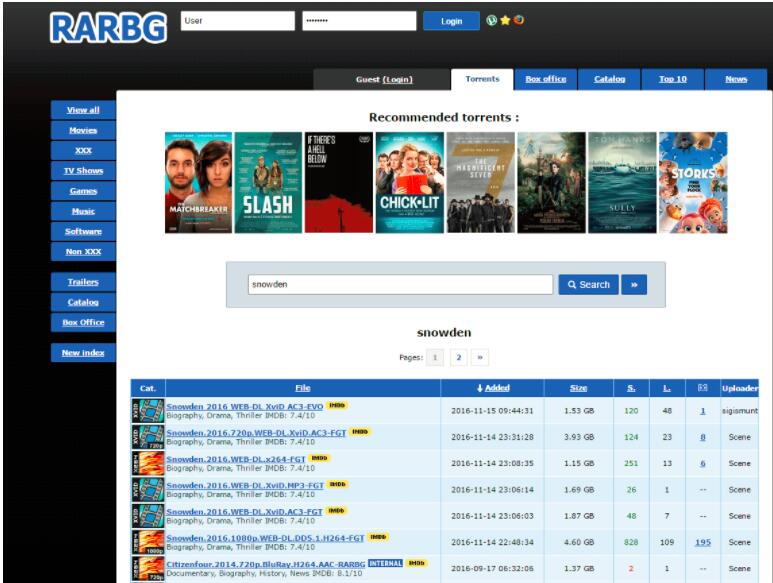
Task: Switch to the Torrents tab
Action: point(482,79)
